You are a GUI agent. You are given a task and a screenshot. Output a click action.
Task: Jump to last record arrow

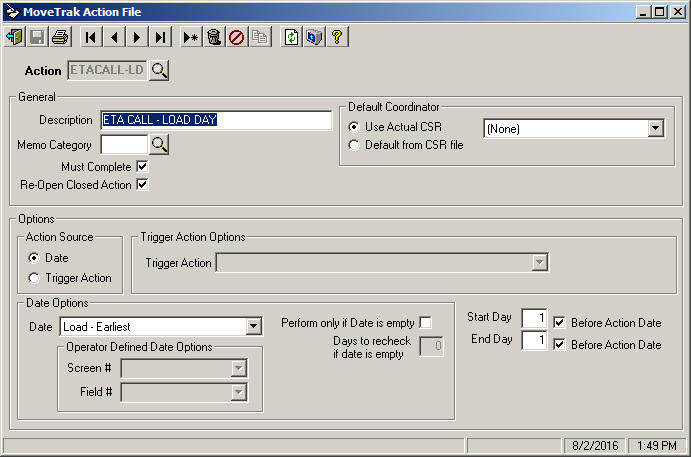pyautogui.click(x=160, y=37)
